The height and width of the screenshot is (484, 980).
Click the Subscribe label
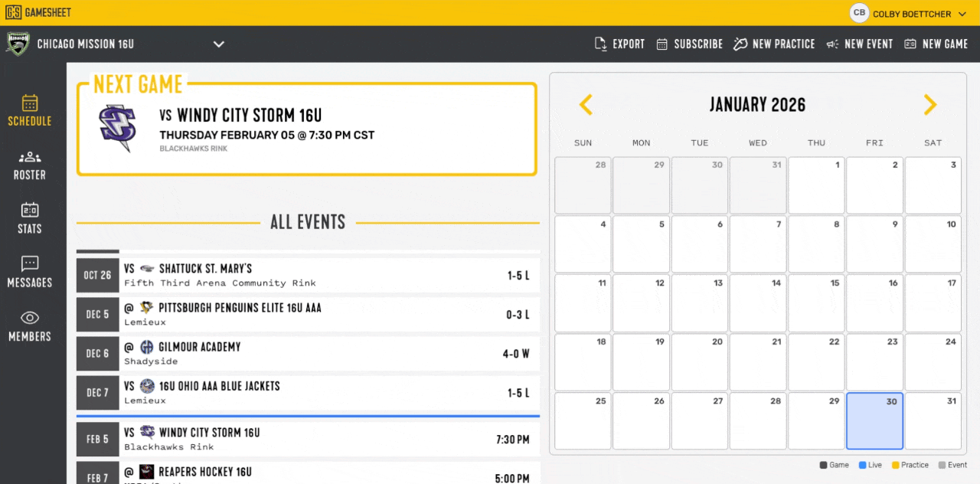[x=698, y=44]
